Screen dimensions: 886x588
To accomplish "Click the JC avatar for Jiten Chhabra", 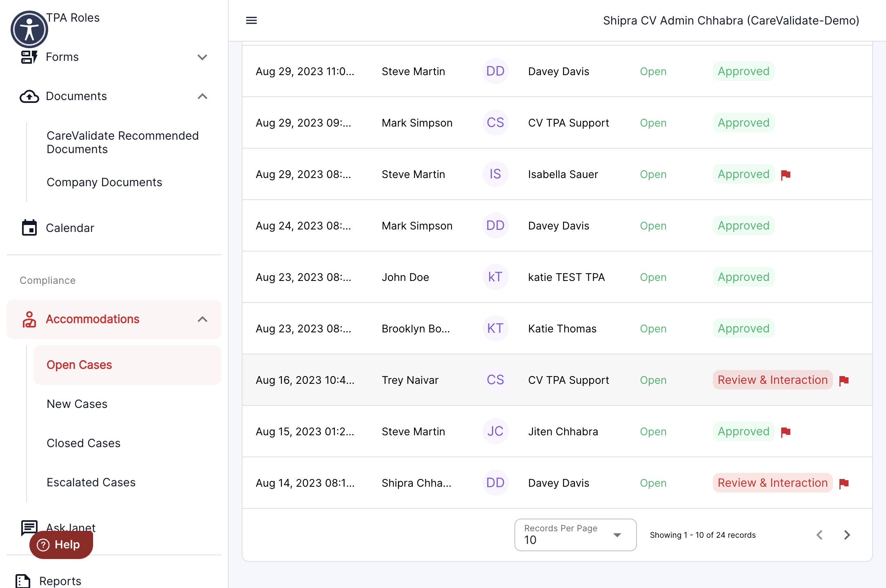I will [495, 432].
